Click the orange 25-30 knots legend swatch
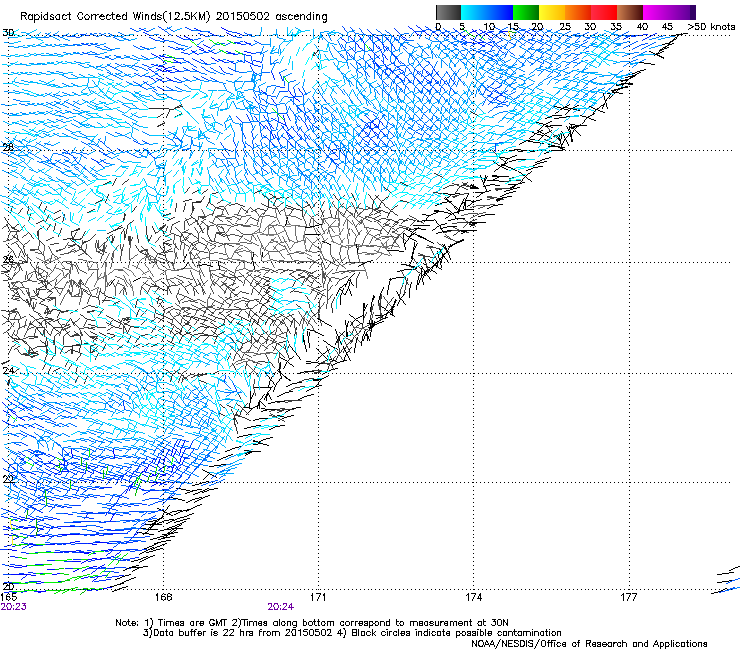740x650 pixels. 578,12
